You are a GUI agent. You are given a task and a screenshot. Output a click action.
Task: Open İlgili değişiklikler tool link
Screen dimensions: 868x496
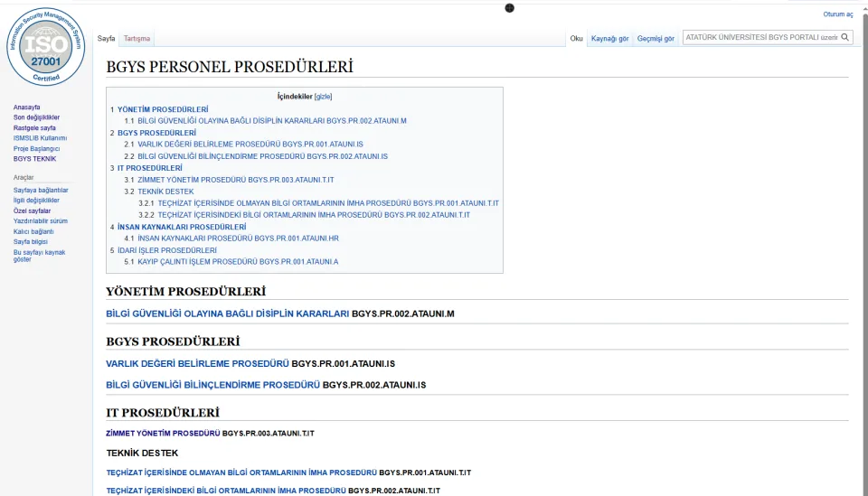(36, 201)
